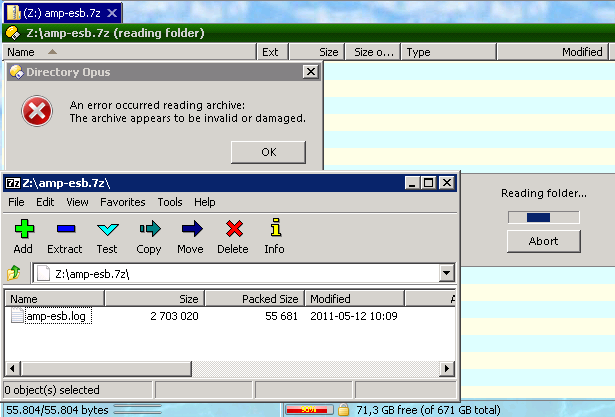Sort by Size column in 7-Zip
The image size is (615, 417).
click(x=155, y=299)
